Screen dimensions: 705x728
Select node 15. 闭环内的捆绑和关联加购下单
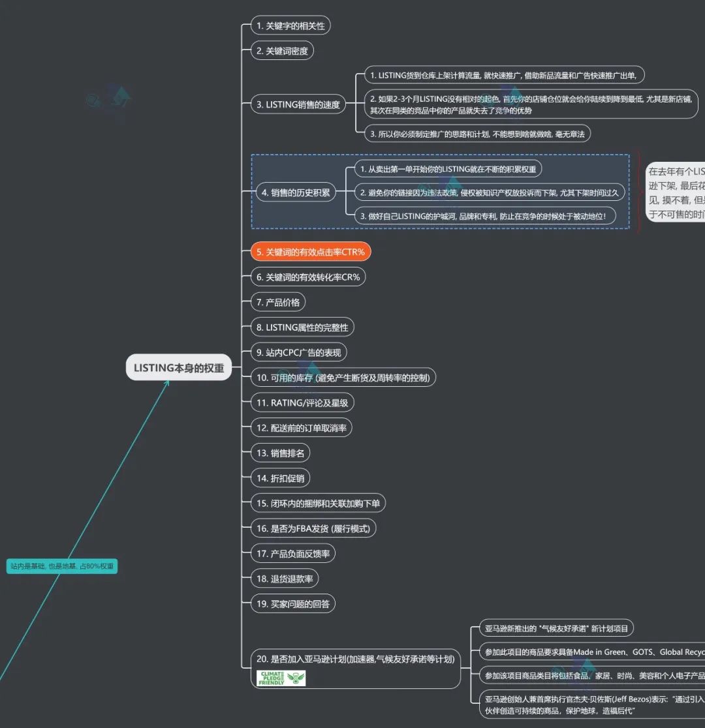pos(318,503)
